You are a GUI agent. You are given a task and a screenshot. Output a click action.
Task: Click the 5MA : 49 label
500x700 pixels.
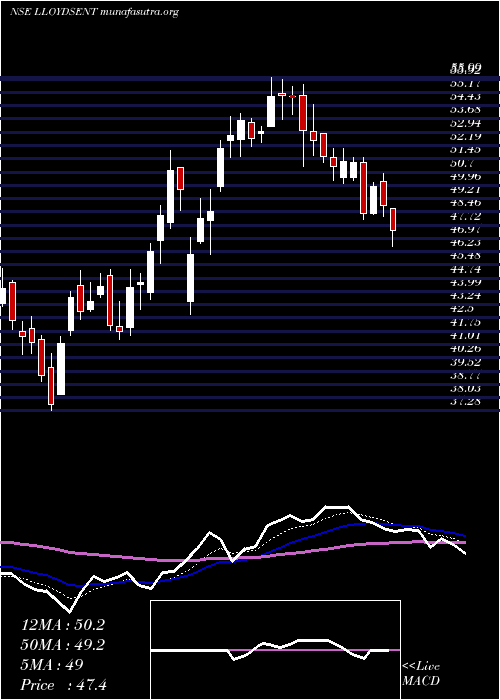pyautogui.click(x=52, y=665)
